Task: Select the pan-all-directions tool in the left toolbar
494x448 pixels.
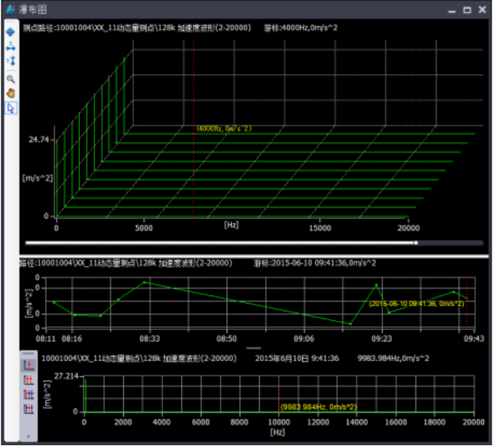Action: tap(11, 32)
